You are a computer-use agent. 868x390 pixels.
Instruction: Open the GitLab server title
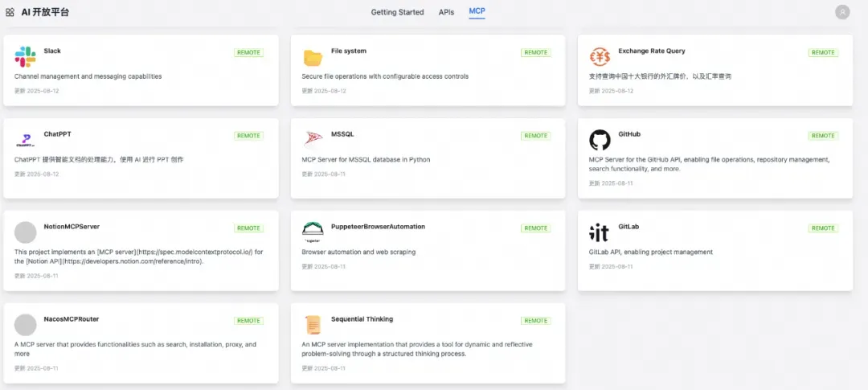pyautogui.click(x=628, y=227)
